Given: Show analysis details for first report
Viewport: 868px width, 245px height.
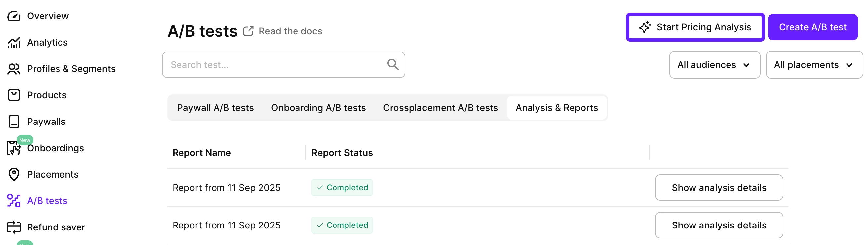Looking at the screenshot, I should tap(718, 188).
